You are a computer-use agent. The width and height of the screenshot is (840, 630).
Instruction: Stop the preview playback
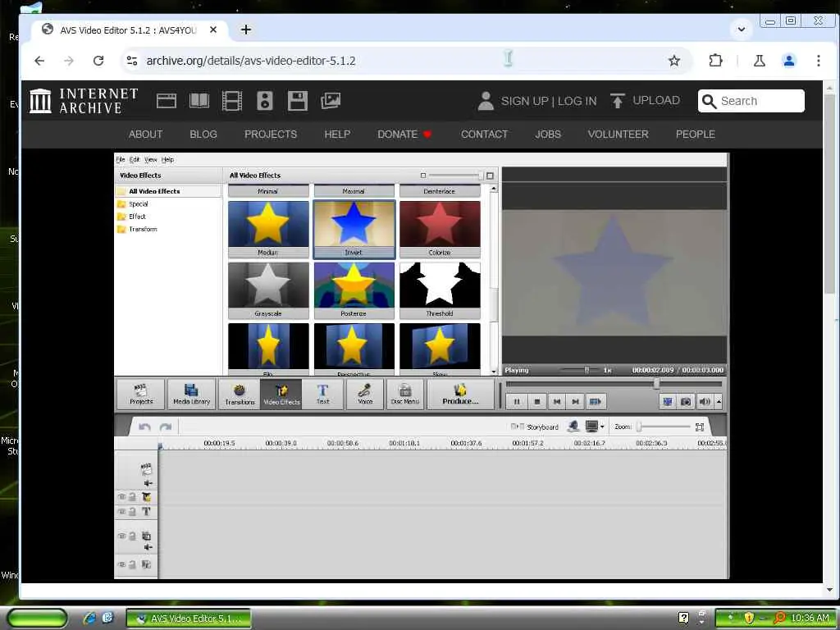click(536, 401)
